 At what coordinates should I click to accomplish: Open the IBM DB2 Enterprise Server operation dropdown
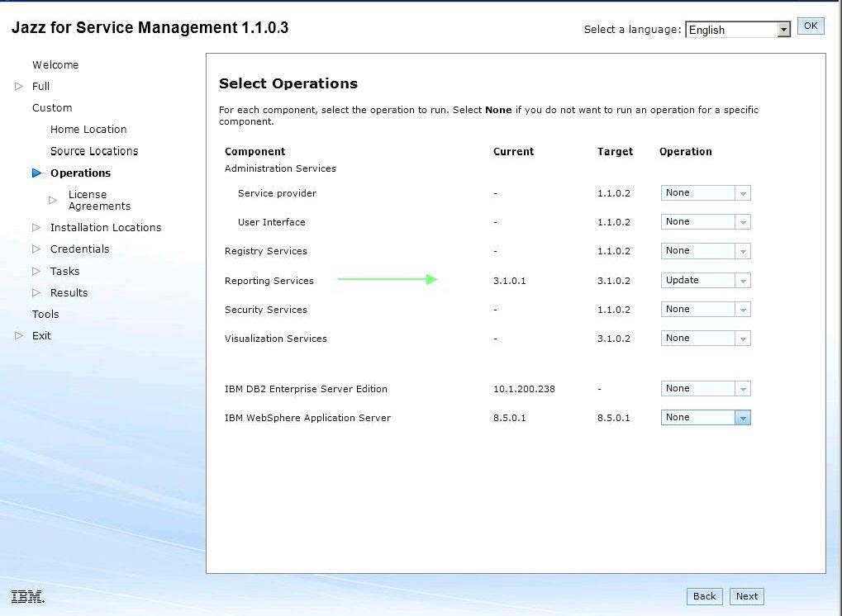[706, 388]
